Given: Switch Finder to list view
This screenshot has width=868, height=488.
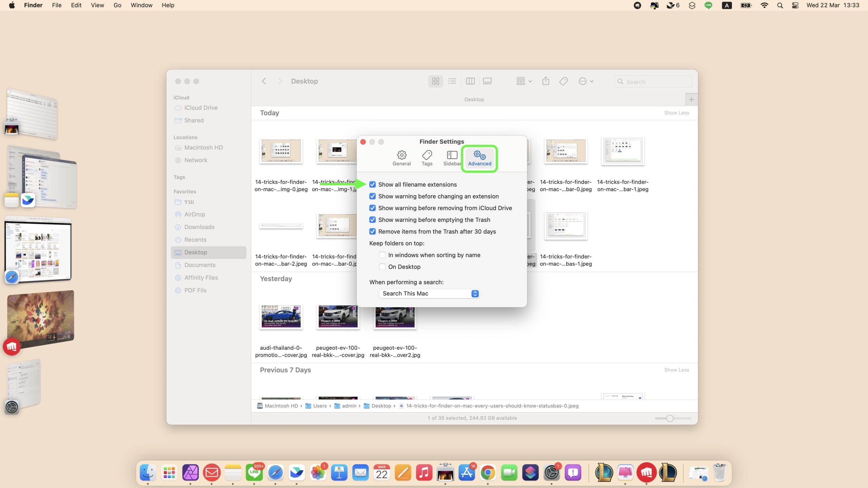Looking at the screenshot, I should click(x=452, y=81).
